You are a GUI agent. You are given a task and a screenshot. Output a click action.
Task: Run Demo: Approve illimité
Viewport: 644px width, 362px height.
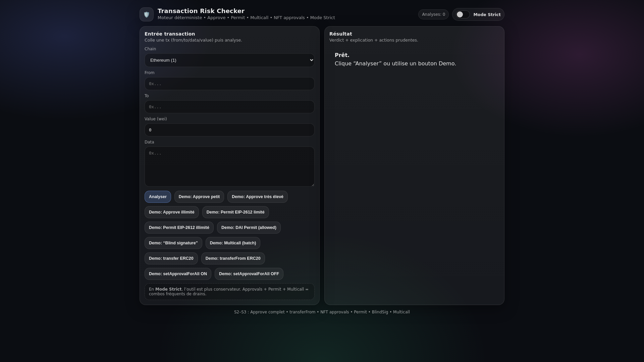point(171,212)
